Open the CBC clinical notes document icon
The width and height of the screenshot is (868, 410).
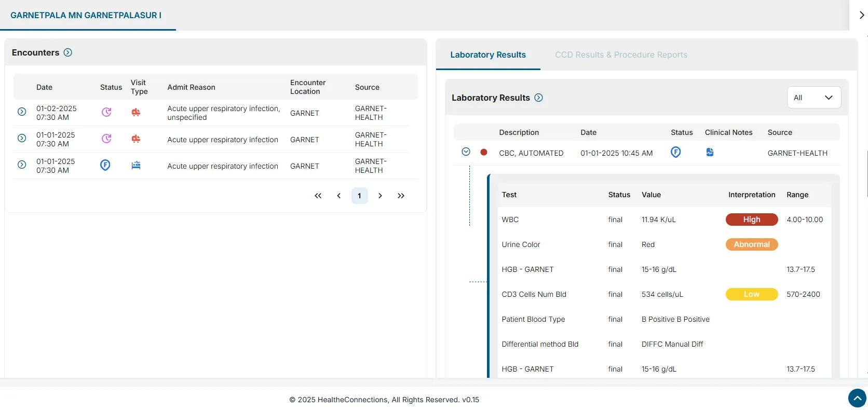(710, 152)
